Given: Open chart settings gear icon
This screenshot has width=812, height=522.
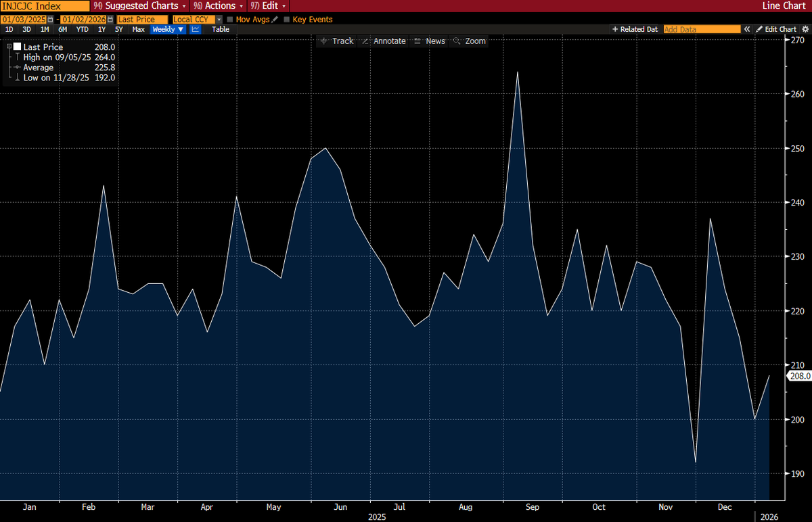Looking at the screenshot, I should click(x=805, y=29).
